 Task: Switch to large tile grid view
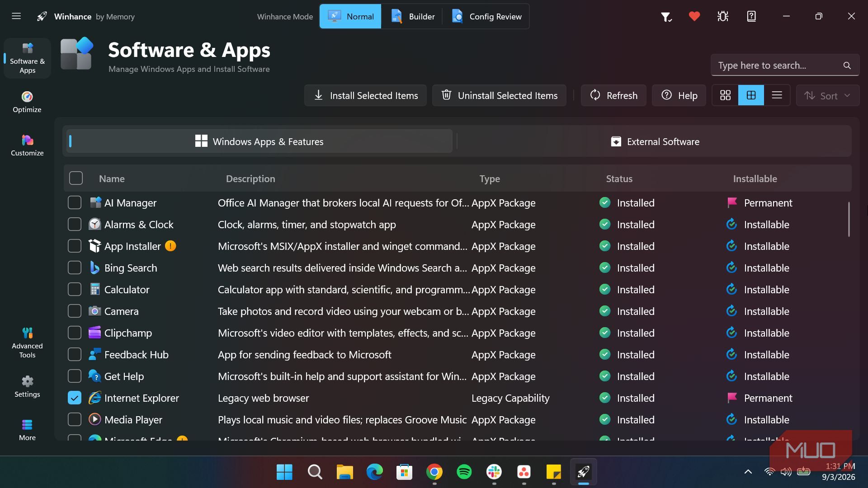point(725,95)
